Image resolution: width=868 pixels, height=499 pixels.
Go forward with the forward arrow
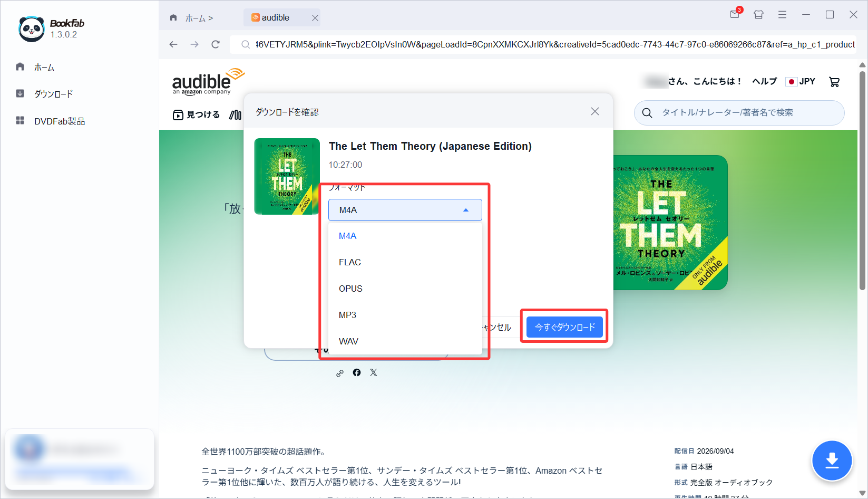click(194, 44)
